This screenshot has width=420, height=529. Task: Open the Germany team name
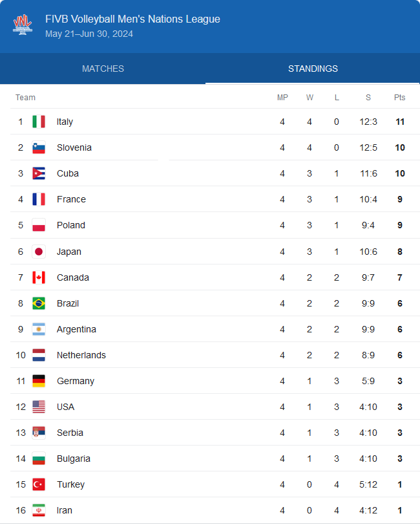(76, 381)
